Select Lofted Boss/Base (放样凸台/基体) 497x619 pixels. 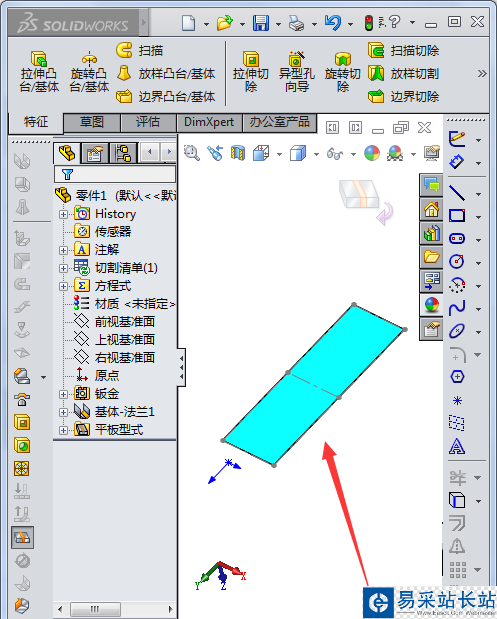(166, 73)
